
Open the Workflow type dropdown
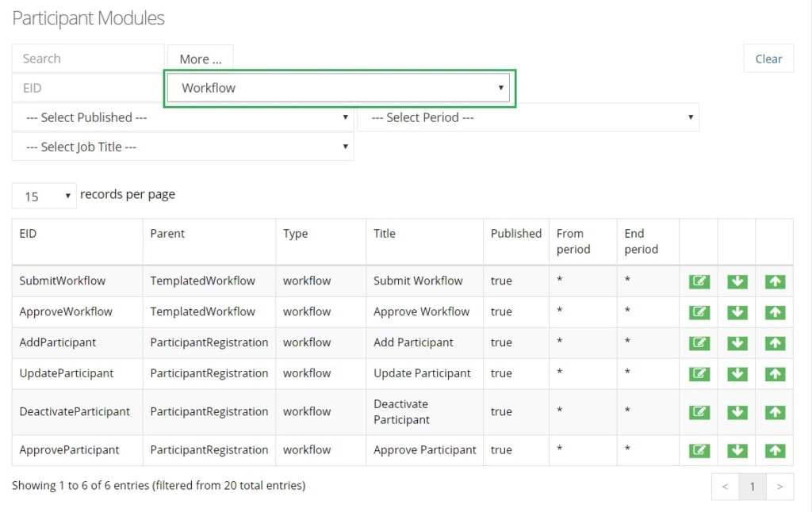339,88
